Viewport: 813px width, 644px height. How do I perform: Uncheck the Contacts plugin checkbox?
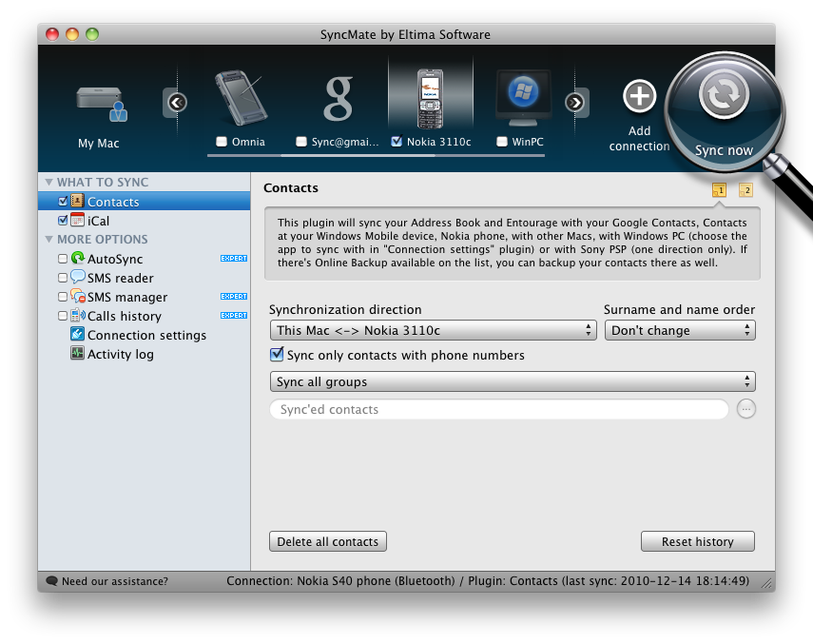tap(64, 201)
